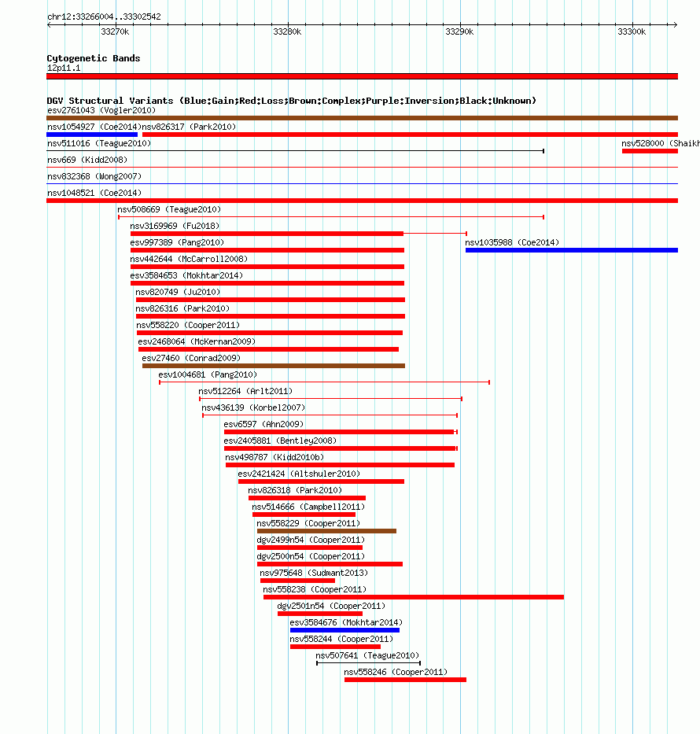Viewport: 700px width, 734px height.
Task: Open nsv512264 (Arlt2011) variant label
Action: (x=245, y=391)
